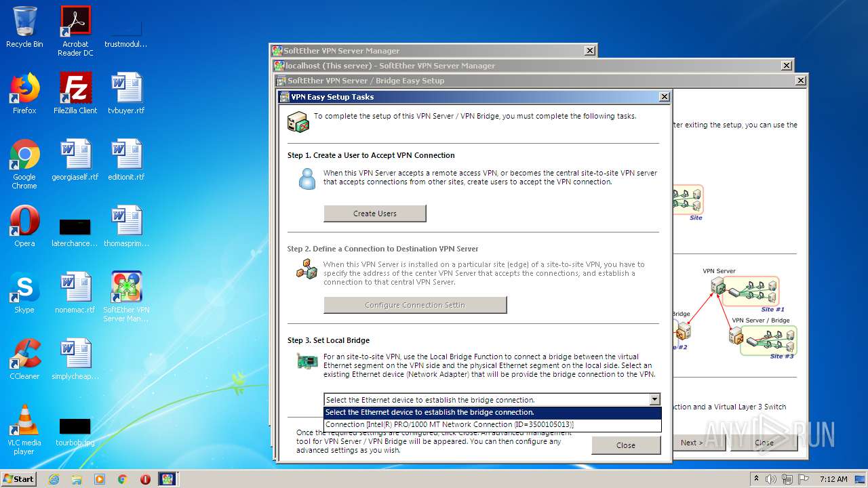Click the 'Step 1. Create a User to Accept VPN Connection' heading
This screenshot has width=868, height=488.
click(371, 155)
